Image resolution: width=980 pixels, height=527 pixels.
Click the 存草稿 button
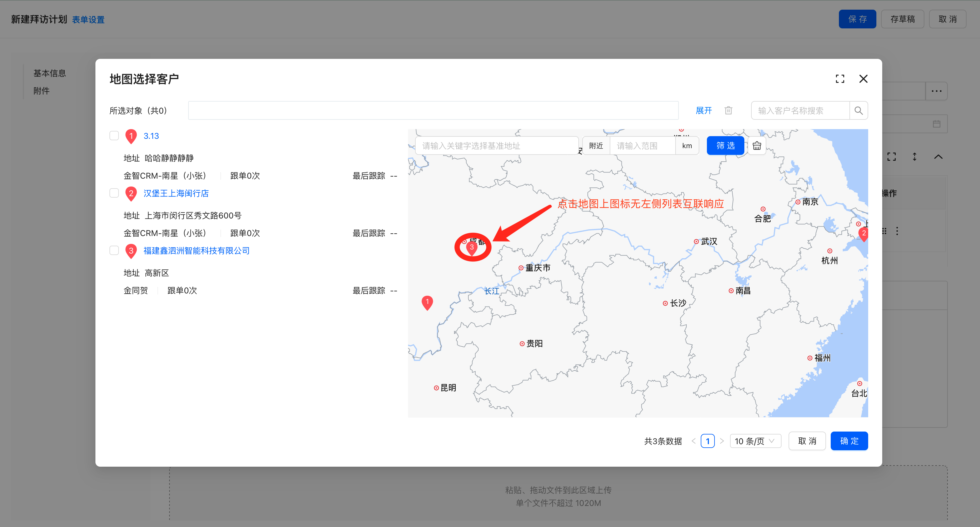tap(902, 19)
